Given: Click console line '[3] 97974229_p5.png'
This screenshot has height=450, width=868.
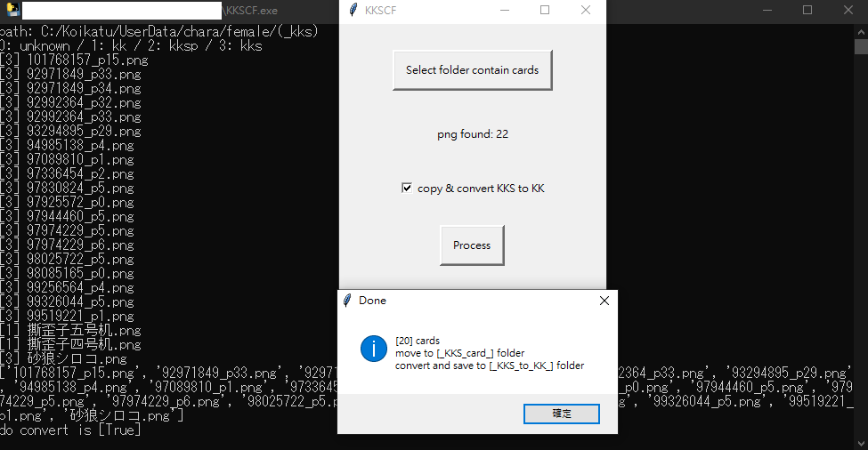Looking at the screenshot, I should 67,231.
